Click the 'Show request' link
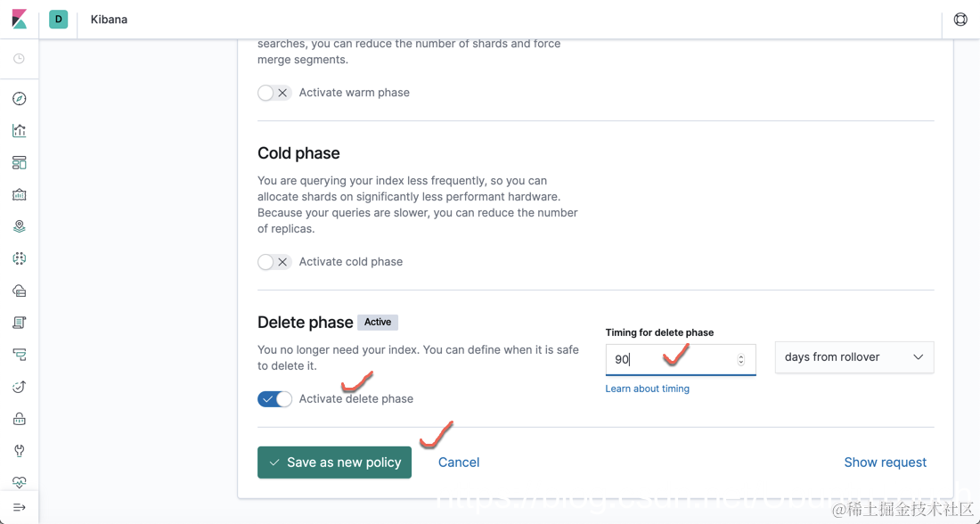Viewport: 980px width, 524px height. pos(885,463)
